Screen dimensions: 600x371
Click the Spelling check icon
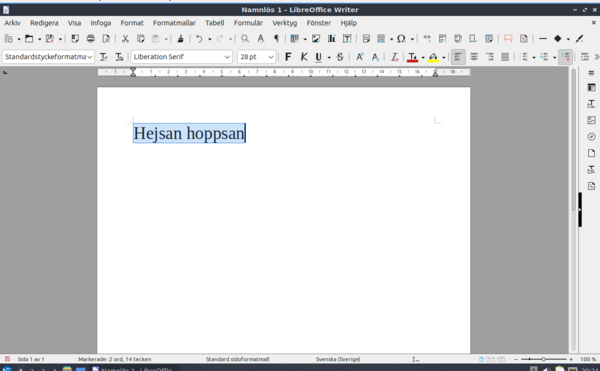pyautogui.click(x=261, y=39)
